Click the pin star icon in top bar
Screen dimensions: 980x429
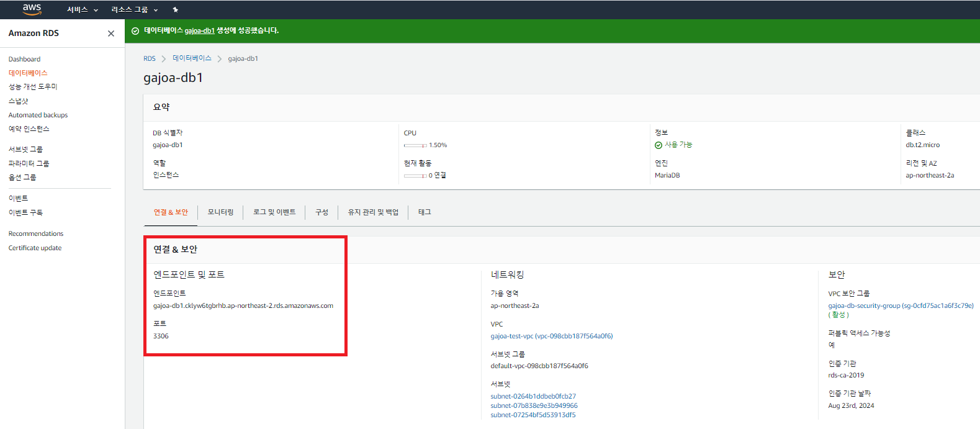coord(175,10)
